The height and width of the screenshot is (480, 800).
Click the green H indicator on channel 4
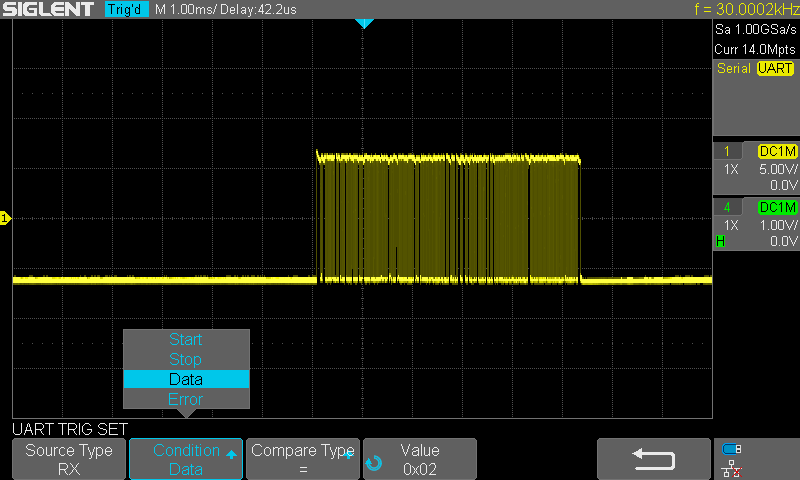click(720, 241)
